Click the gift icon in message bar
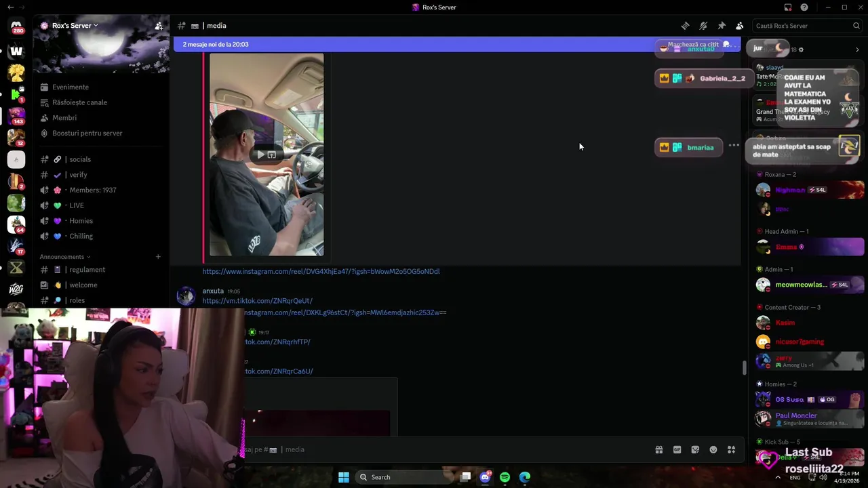The height and width of the screenshot is (488, 868). 658,449
